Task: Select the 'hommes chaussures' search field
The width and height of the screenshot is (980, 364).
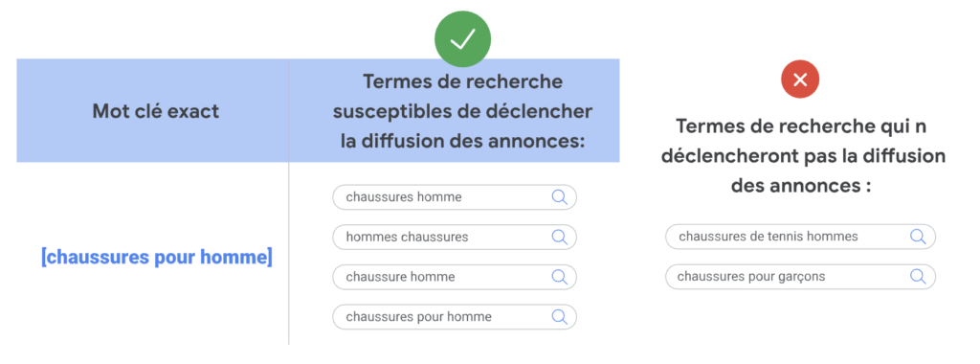Action: (x=455, y=237)
